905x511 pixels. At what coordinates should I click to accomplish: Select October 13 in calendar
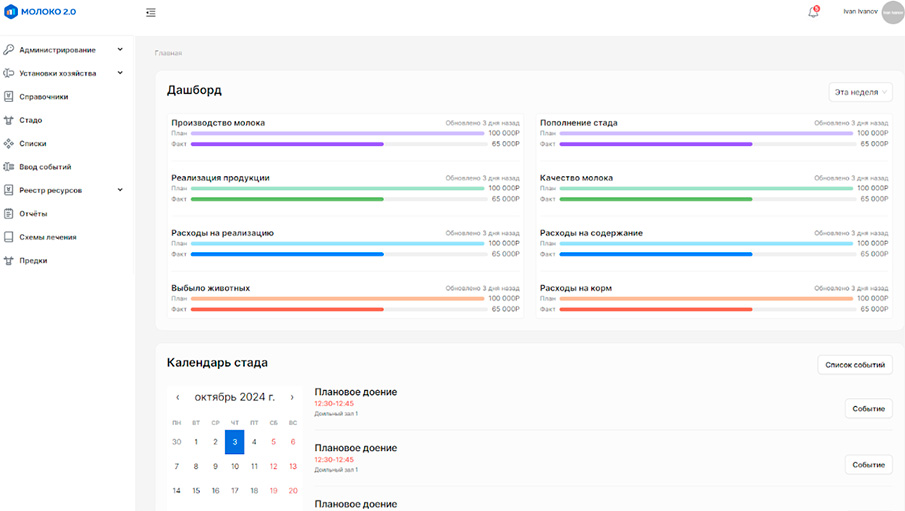(x=293, y=466)
